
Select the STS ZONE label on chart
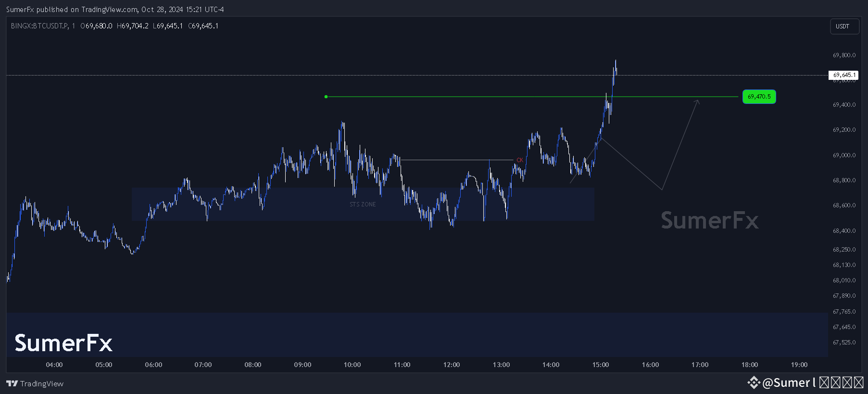363,204
